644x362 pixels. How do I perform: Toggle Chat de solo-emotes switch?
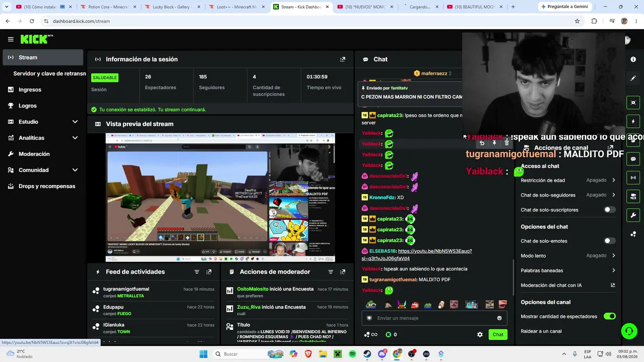609,241
